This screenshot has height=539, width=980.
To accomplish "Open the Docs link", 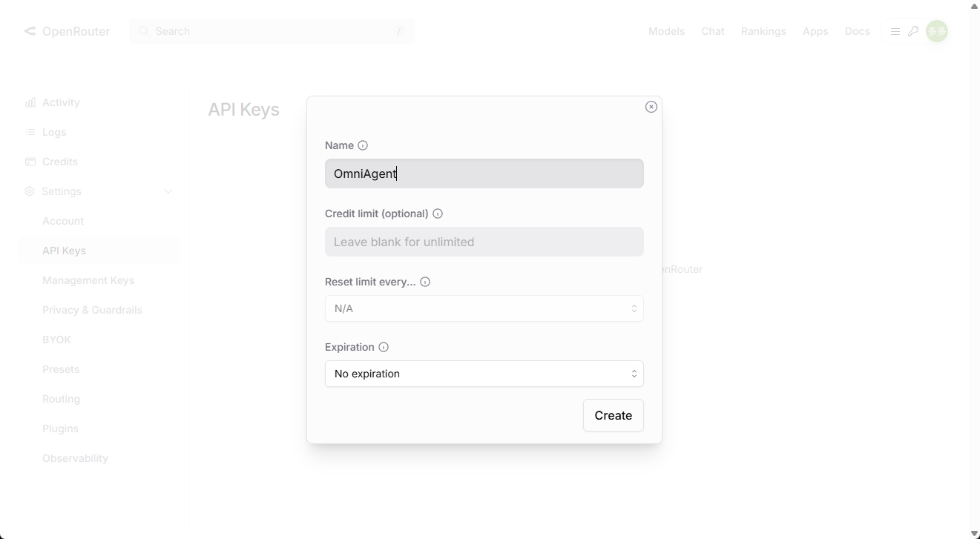I will tap(857, 31).
